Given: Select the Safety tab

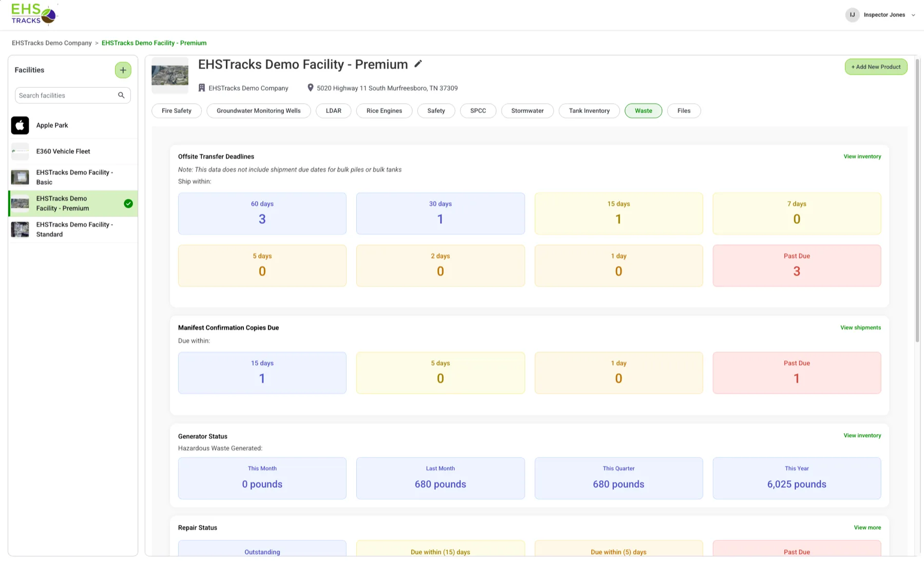Looking at the screenshot, I should (x=436, y=111).
